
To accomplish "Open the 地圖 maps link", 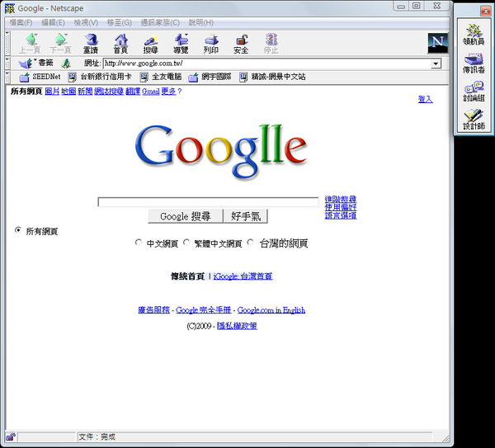I will tap(68, 92).
